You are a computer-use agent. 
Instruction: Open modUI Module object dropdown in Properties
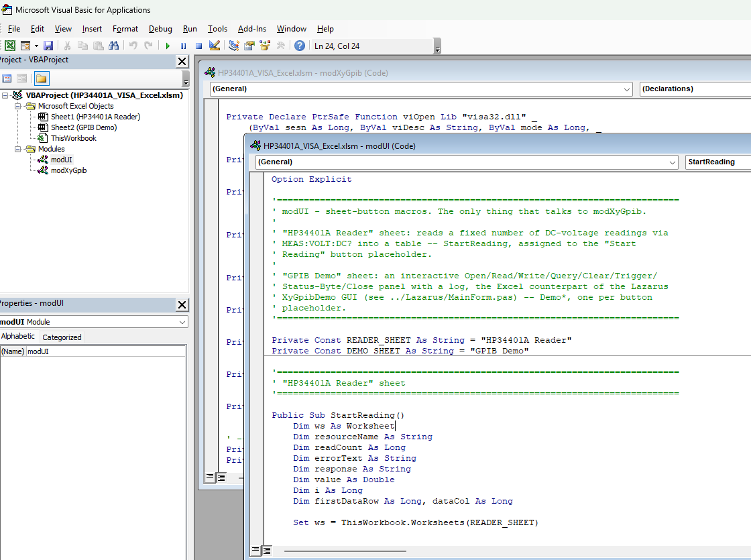(182, 322)
